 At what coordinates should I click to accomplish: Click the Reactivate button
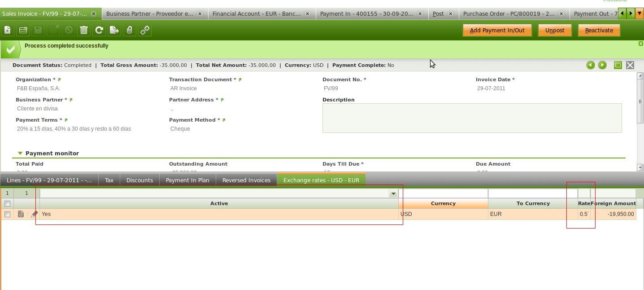click(599, 31)
